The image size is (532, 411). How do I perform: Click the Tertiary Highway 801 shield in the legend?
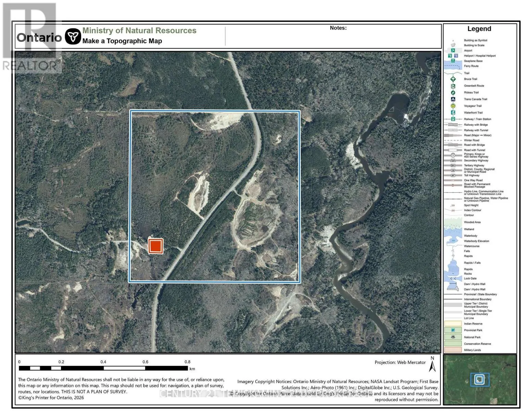tap(453, 165)
